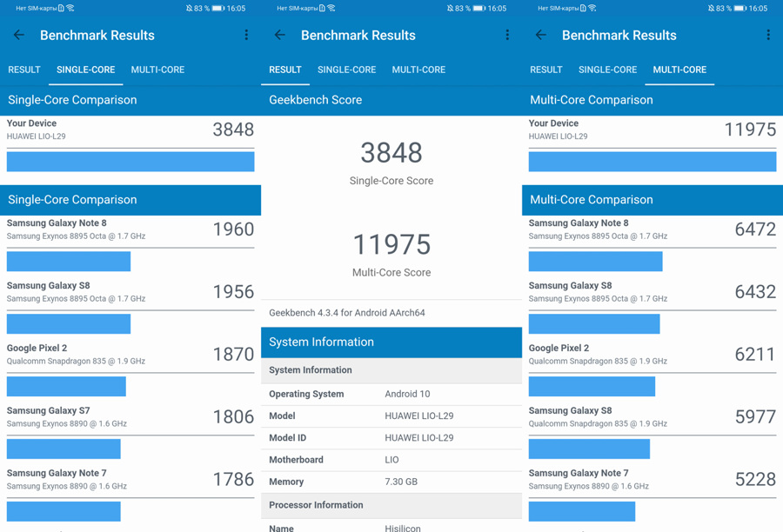This screenshot has width=783, height=532.
Task: Switch to MULTI-CORE tab in left screen
Action: click(157, 70)
